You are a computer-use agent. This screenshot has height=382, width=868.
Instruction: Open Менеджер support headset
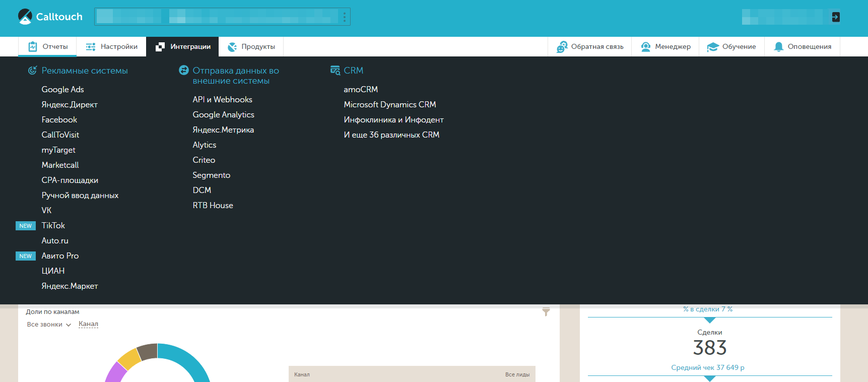pos(665,47)
